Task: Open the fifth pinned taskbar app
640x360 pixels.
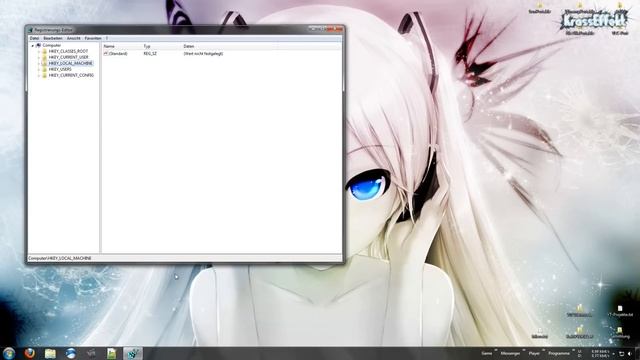Action: point(91,353)
